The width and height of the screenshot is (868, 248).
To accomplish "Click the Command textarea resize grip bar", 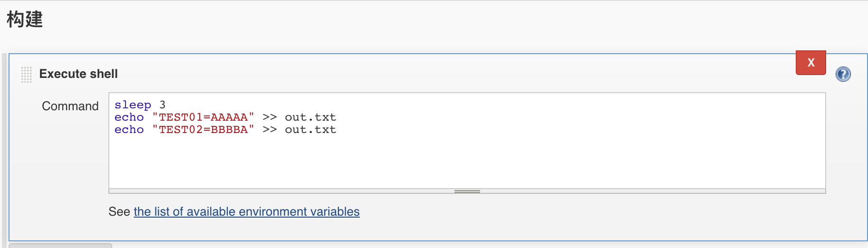I will click(467, 191).
